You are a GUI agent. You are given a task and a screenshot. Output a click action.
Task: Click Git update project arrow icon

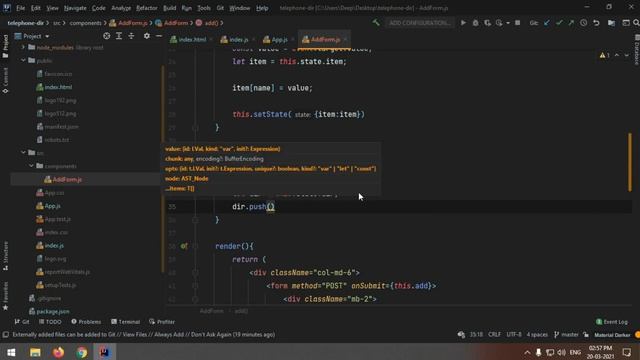(x=547, y=23)
